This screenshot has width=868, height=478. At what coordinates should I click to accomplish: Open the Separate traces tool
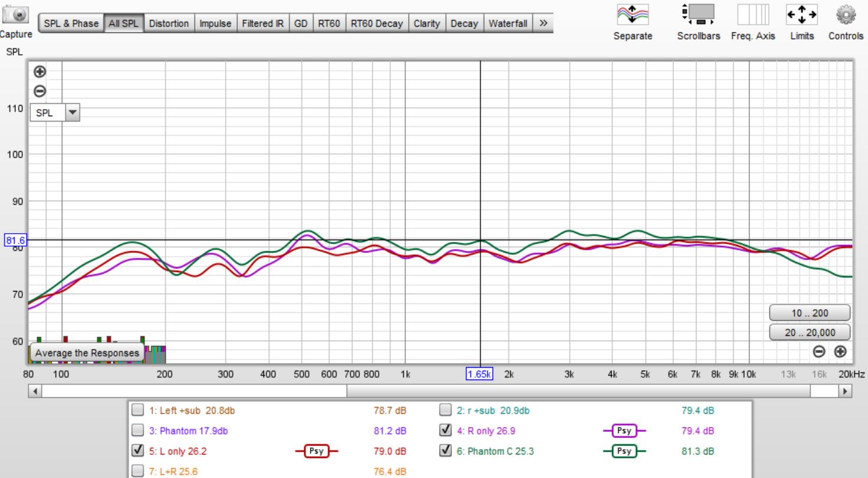click(x=632, y=14)
